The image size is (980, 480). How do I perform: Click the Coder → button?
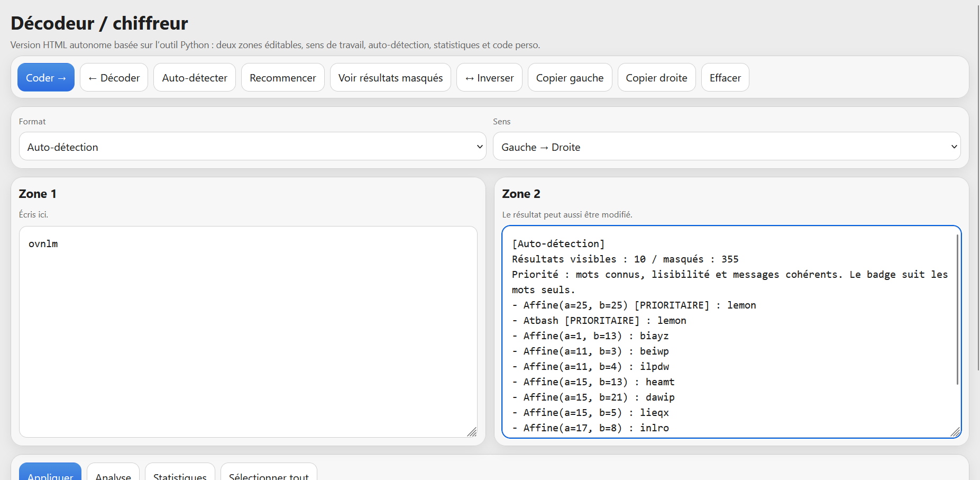point(46,77)
